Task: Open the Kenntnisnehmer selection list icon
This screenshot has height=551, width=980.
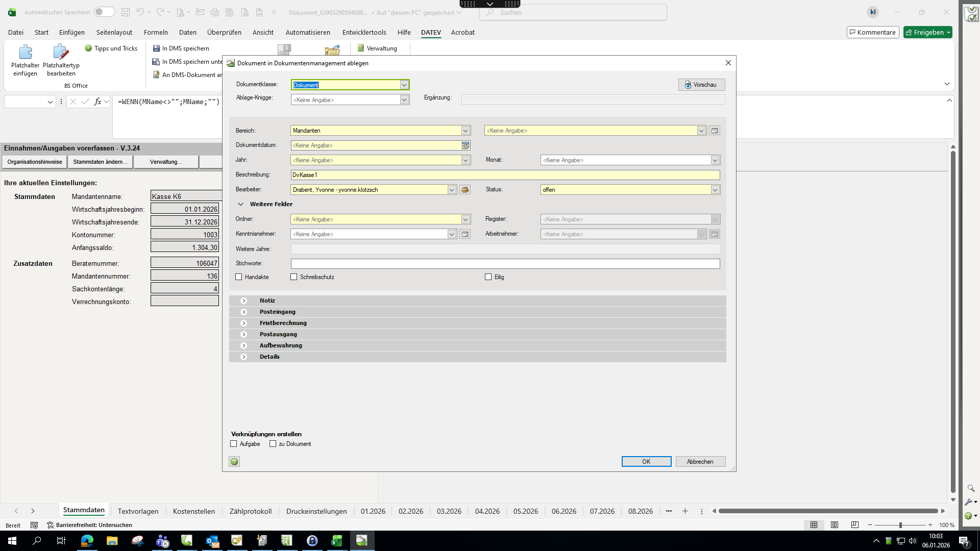Action: 465,234
